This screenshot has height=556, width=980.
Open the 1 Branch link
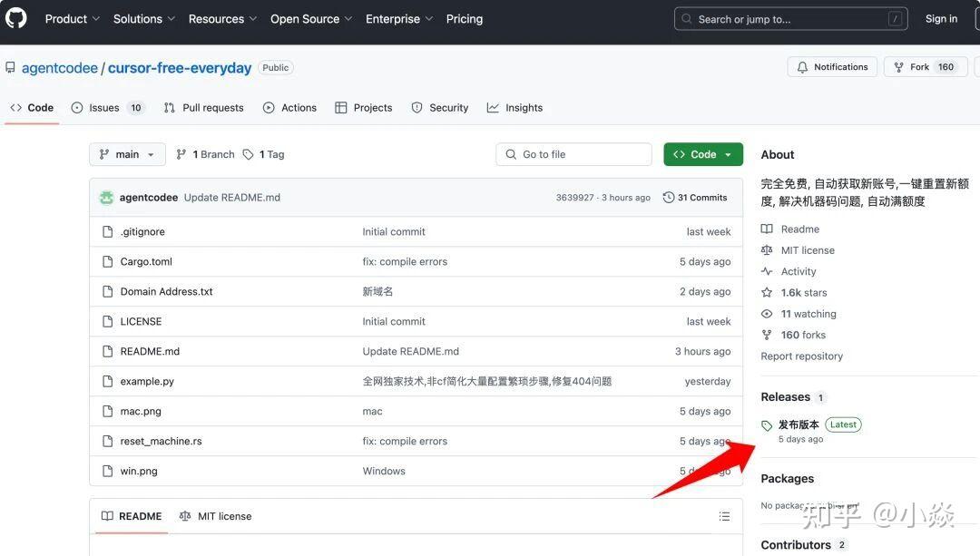coord(205,155)
